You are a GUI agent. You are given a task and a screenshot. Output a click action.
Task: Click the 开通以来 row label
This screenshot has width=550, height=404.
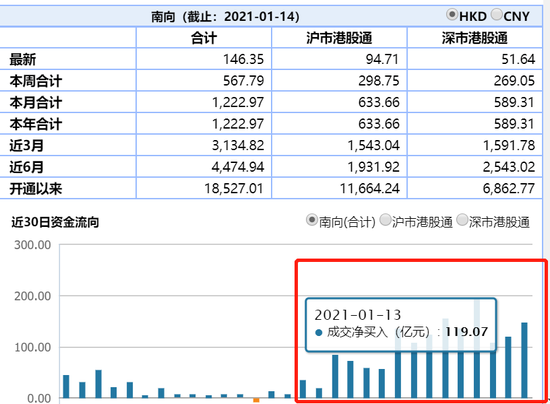click(x=36, y=189)
